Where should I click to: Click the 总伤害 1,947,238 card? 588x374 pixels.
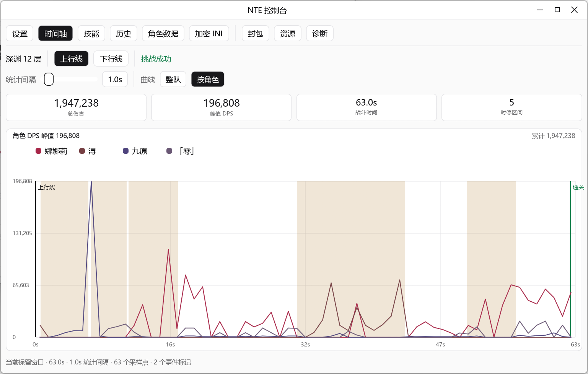tap(76, 107)
